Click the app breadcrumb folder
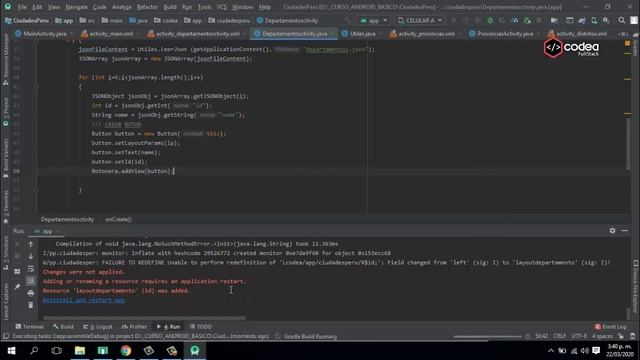The height and width of the screenshot is (360, 640). [64, 20]
